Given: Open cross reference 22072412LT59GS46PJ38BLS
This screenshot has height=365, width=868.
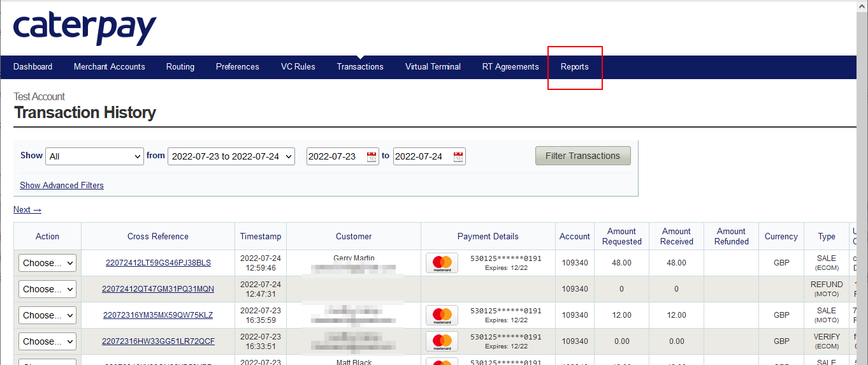Looking at the screenshot, I should point(158,263).
